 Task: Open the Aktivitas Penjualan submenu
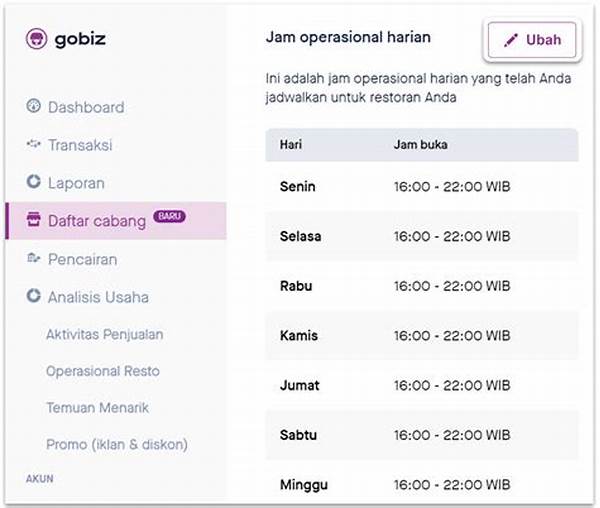[x=105, y=335]
